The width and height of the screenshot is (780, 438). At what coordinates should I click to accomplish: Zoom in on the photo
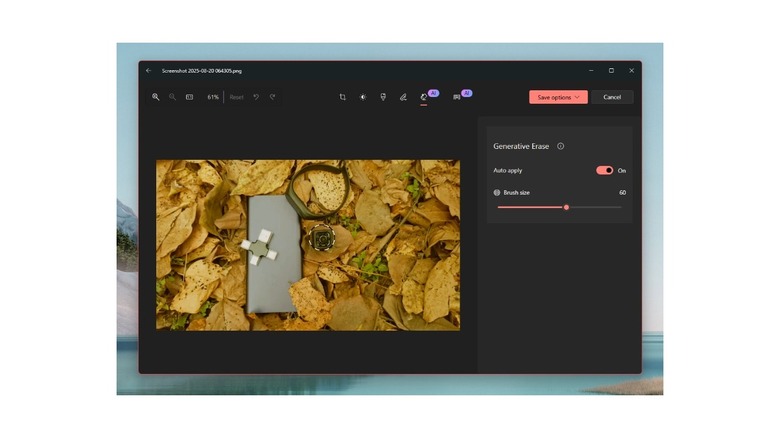coord(156,97)
